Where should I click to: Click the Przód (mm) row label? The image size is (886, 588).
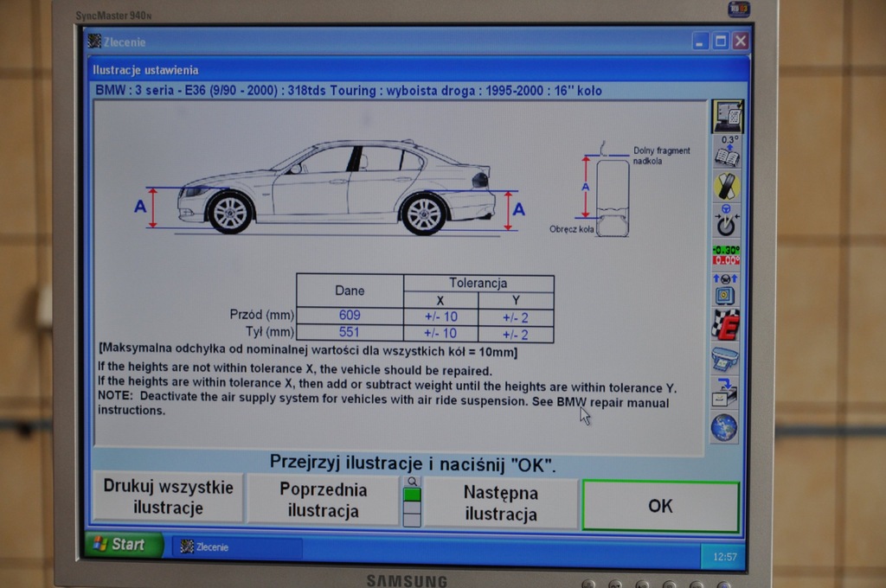click(x=261, y=315)
